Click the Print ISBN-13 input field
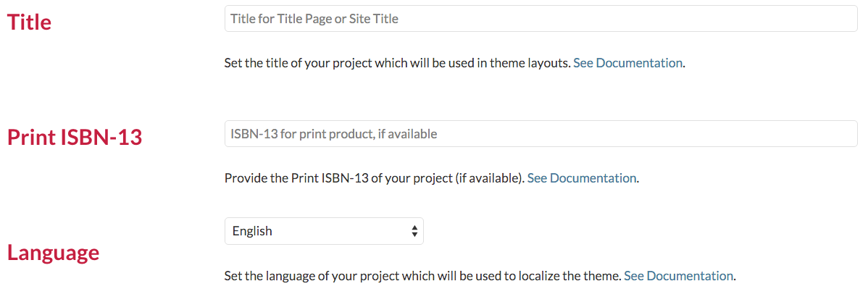The height and width of the screenshot is (289, 868). tap(541, 134)
